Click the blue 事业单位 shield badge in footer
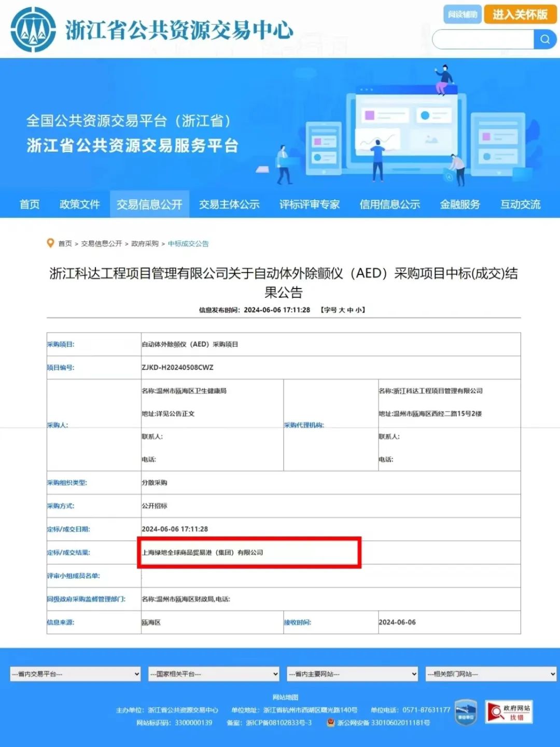This screenshot has width=560, height=747. point(465,713)
